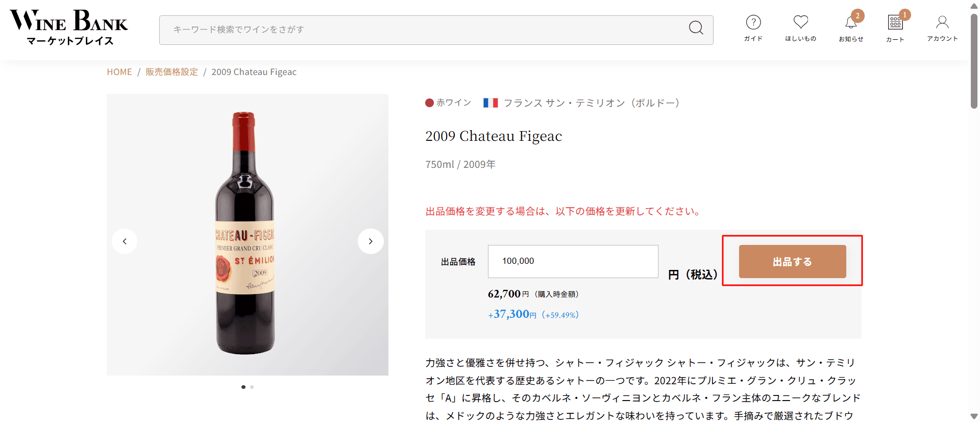Viewport: 980px width, 422px height.
Task: Click the 赤ワイン wine type label
Action: click(x=448, y=103)
